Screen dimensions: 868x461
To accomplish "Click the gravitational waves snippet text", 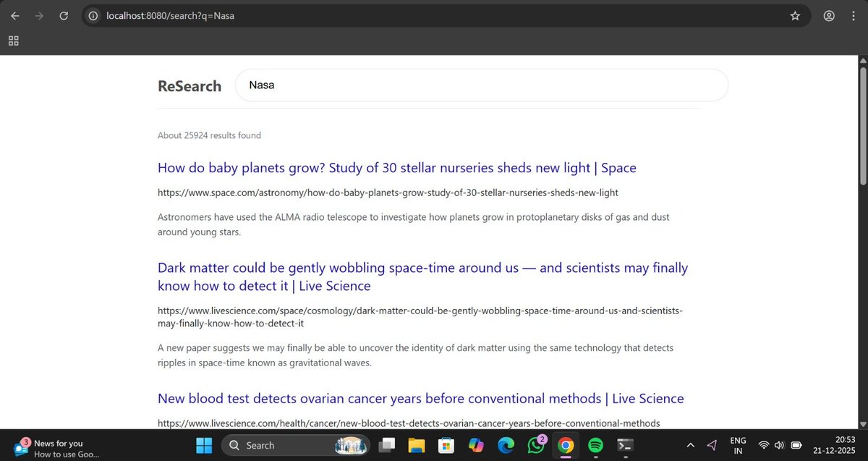I will [415, 356].
